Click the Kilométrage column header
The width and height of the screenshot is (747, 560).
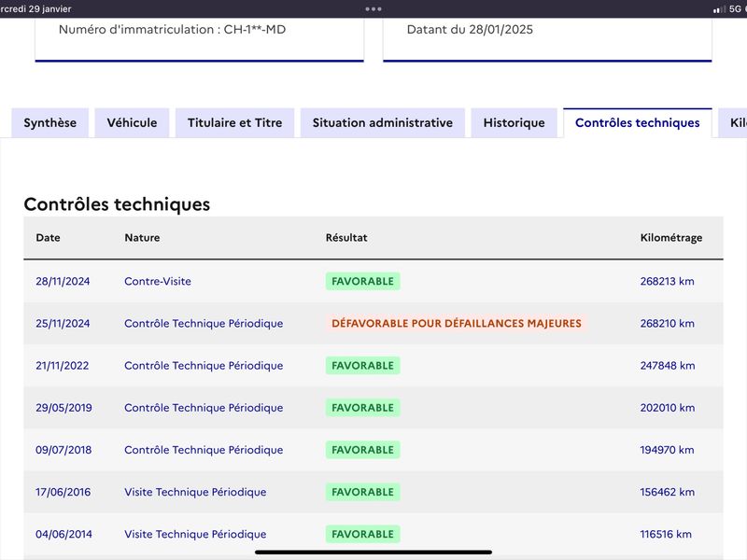point(671,238)
